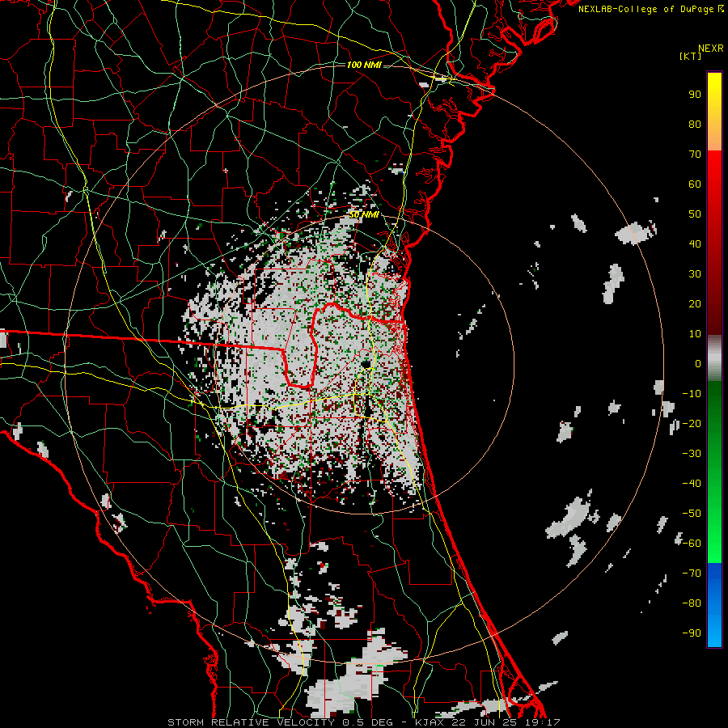Select the positive 30 knot scale label

tap(695, 274)
